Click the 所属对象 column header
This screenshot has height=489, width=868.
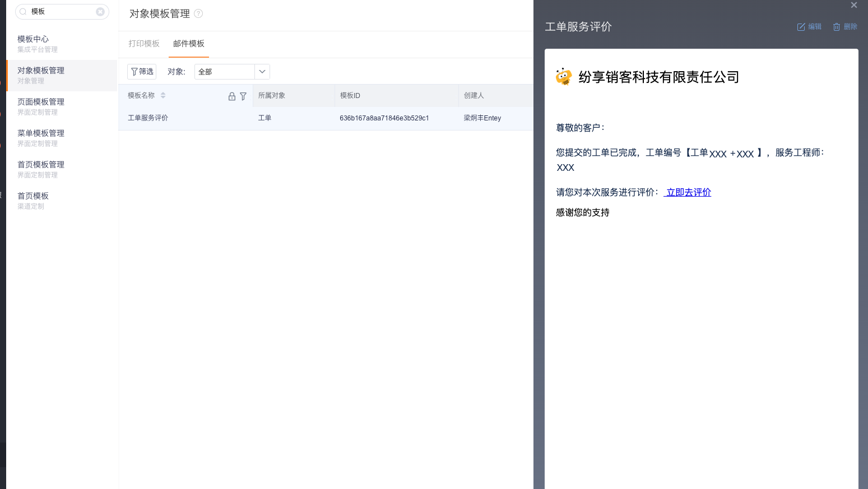[x=272, y=96]
